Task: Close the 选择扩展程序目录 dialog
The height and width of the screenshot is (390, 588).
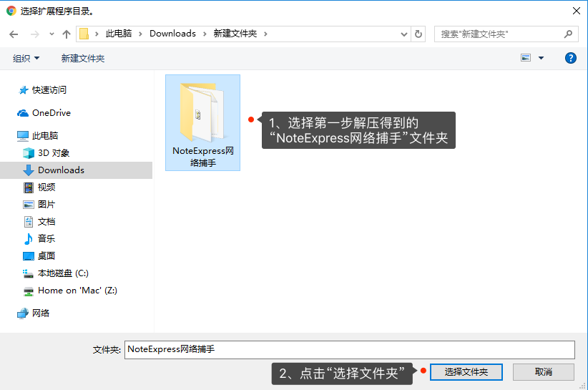Action: click(577, 11)
